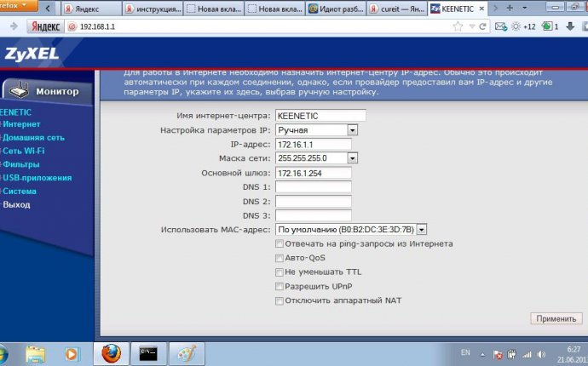Viewport: 588px width, 366px height.
Task: Click the forward navigation arrow
Action: (x=14, y=26)
